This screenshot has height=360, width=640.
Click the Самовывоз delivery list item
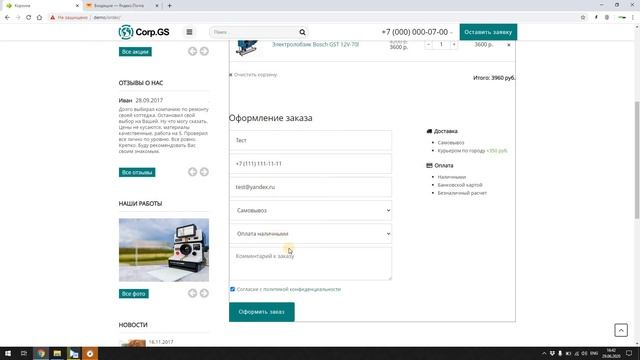451,142
